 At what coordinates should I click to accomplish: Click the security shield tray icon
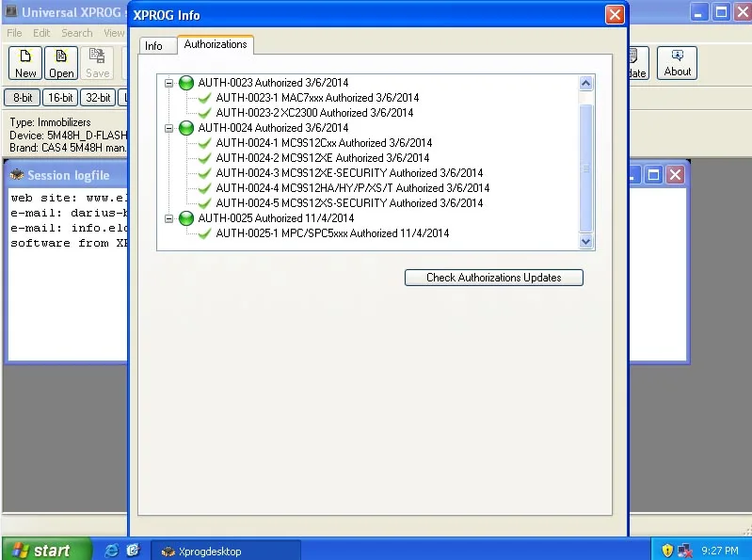(667, 551)
